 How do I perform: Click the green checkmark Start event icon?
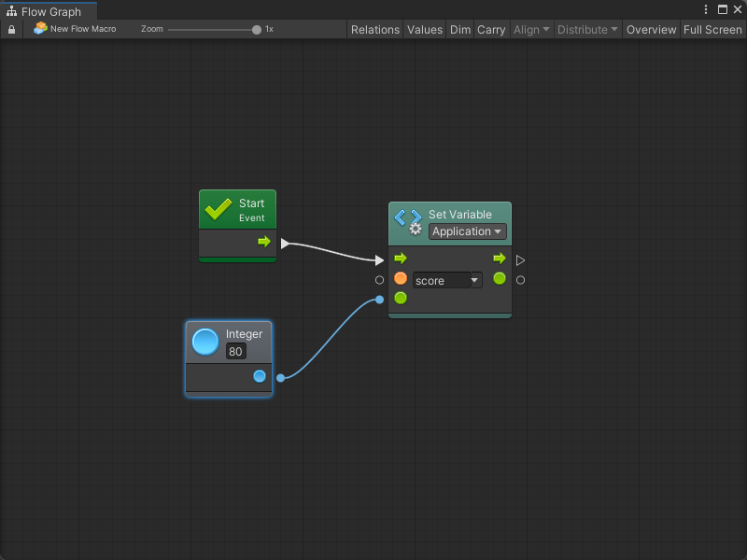coord(218,210)
